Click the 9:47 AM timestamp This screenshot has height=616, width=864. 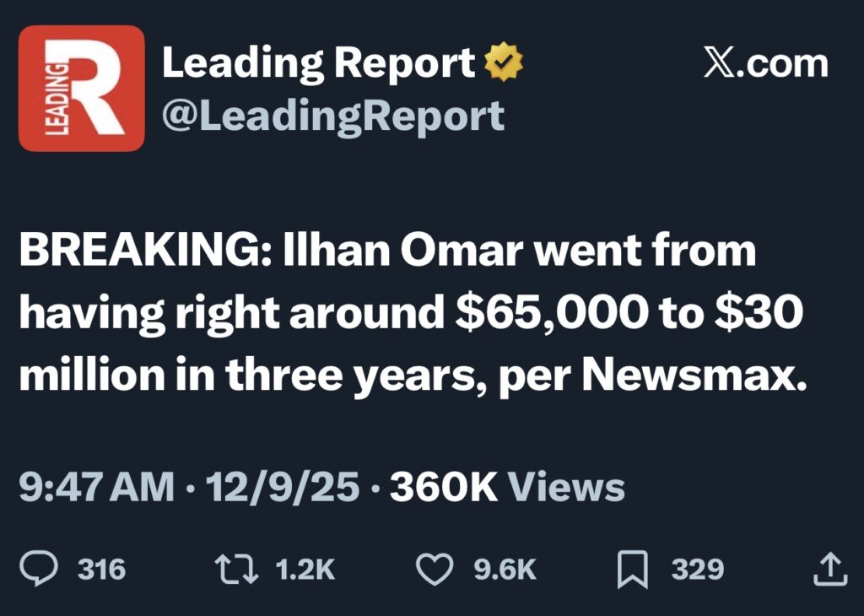pos(96,488)
